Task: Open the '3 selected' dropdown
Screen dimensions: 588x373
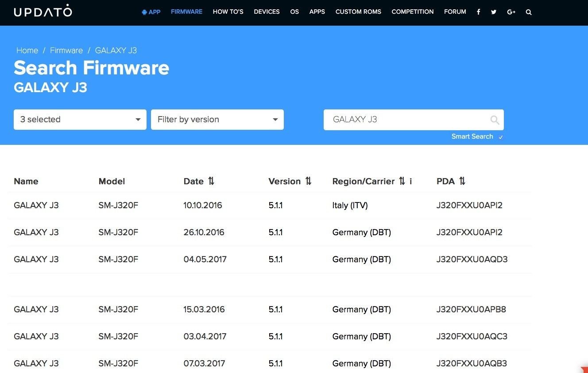Action: pyautogui.click(x=80, y=120)
